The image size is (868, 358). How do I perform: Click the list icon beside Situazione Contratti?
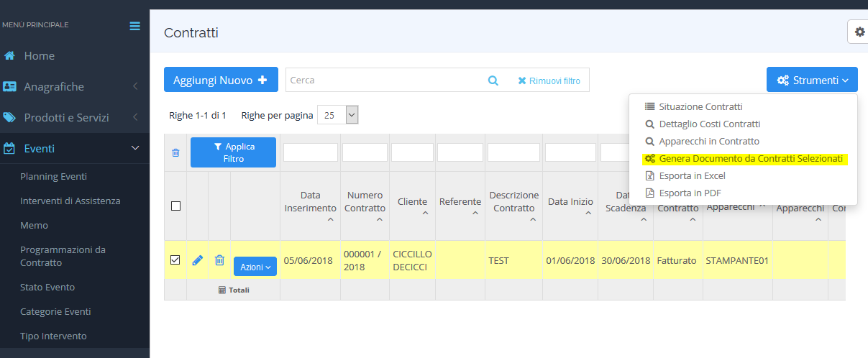point(649,106)
